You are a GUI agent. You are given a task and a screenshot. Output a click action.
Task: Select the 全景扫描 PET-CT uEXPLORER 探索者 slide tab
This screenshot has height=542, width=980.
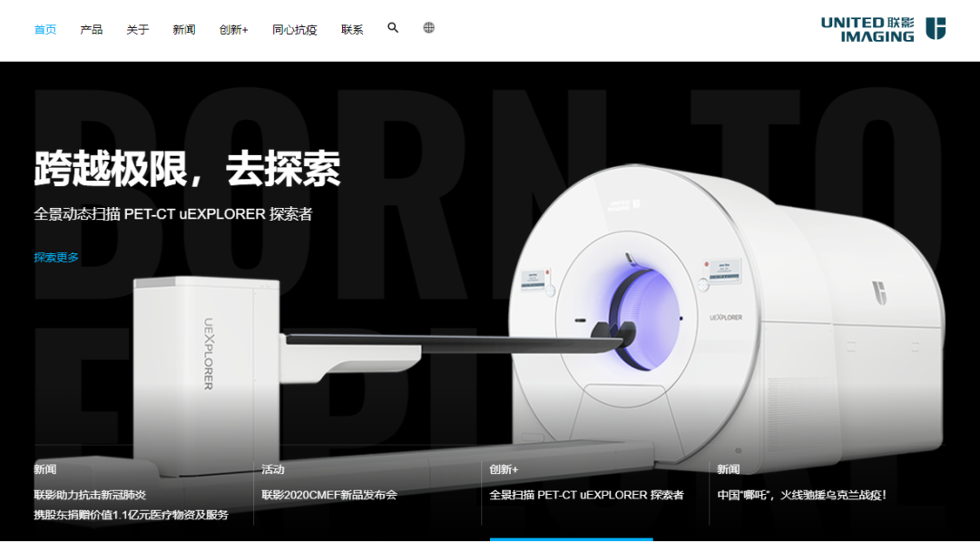click(586, 495)
